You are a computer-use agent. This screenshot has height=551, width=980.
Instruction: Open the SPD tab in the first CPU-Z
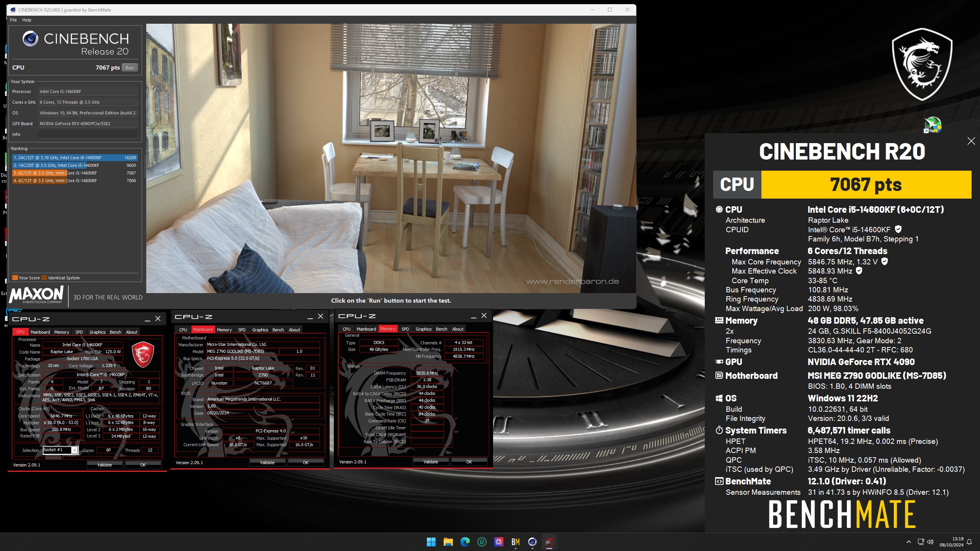[x=79, y=332]
